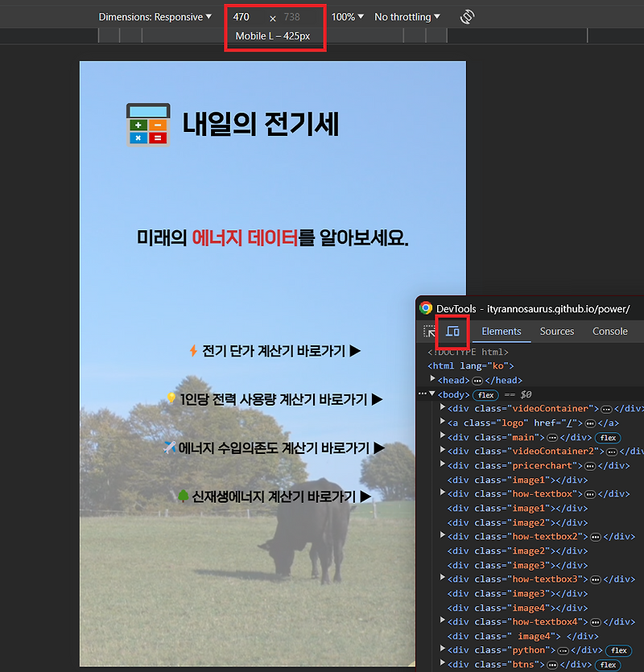Click the viewport width input showing 470
The height and width of the screenshot is (672, 644).
pos(242,16)
